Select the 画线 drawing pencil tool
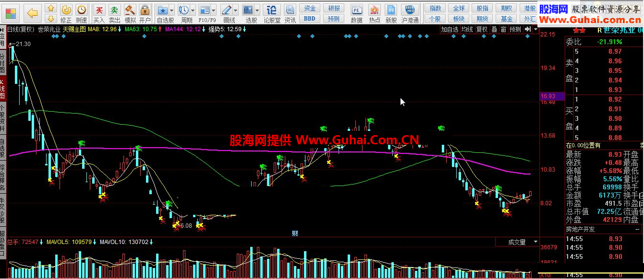Screen dimensions: 644x279 (227, 10)
